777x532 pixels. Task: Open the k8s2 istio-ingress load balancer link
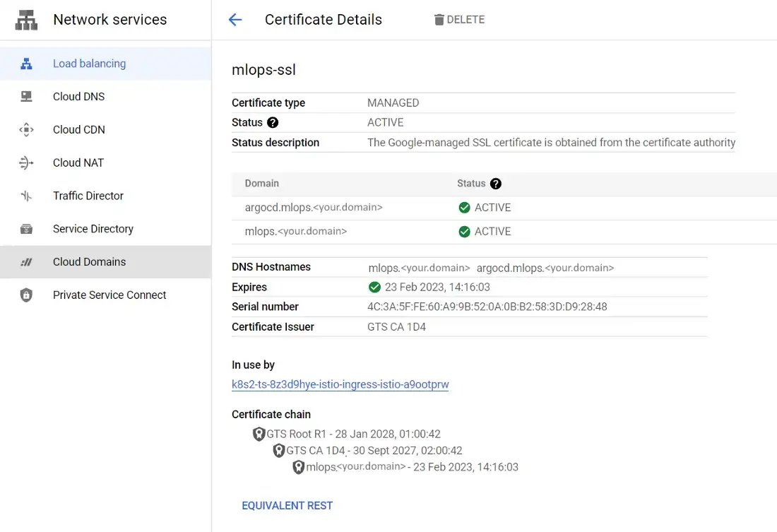[x=340, y=385]
